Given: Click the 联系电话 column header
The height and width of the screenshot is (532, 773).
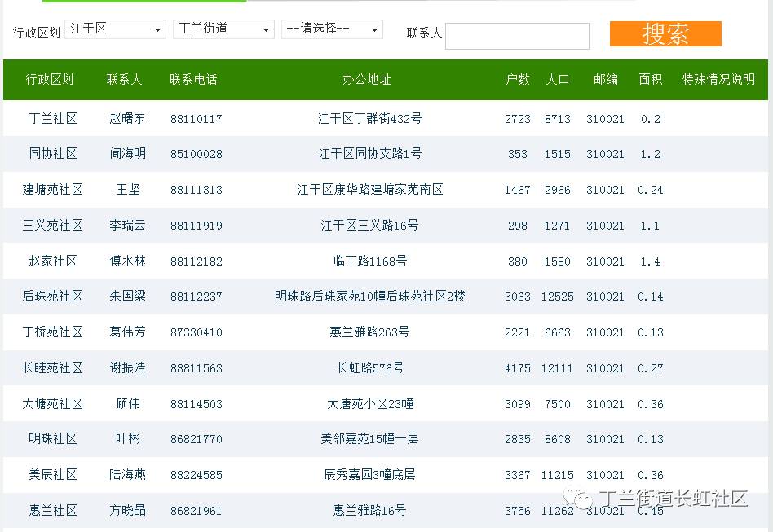Looking at the screenshot, I should pos(193,79).
